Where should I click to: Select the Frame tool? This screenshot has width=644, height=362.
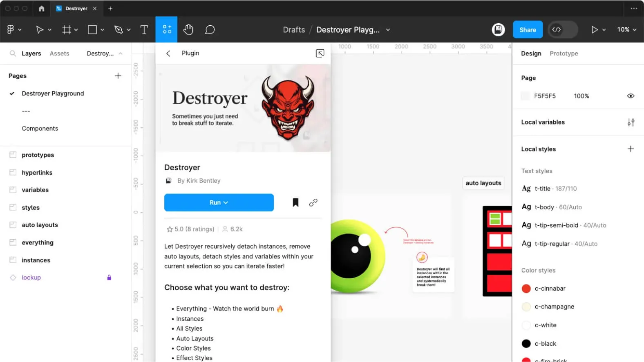click(66, 29)
